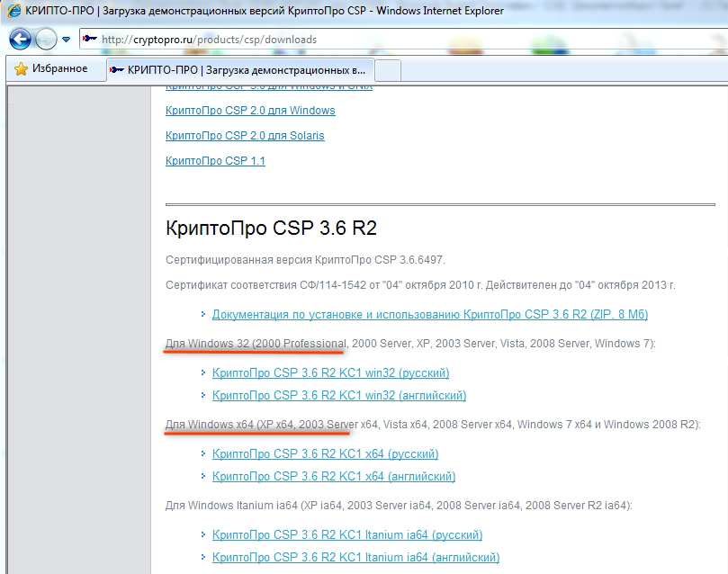This screenshot has width=728, height=574.
Task: Click bullet arrow beside Itanium ia64 (английский) link
Action: point(202,557)
